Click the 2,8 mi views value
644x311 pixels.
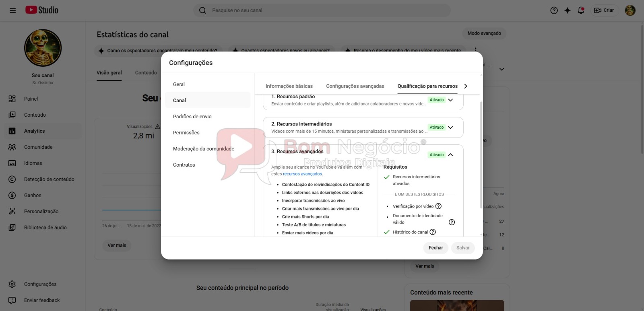[x=144, y=136]
